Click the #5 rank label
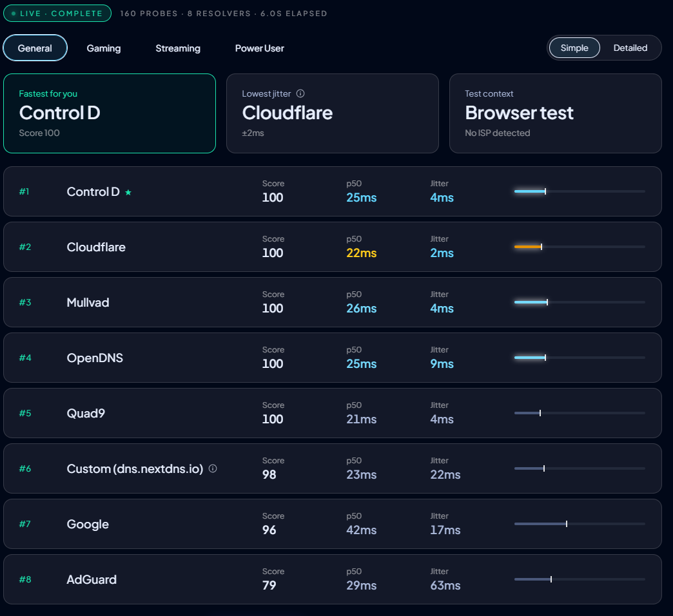The image size is (673, 616). pos(25,413)
